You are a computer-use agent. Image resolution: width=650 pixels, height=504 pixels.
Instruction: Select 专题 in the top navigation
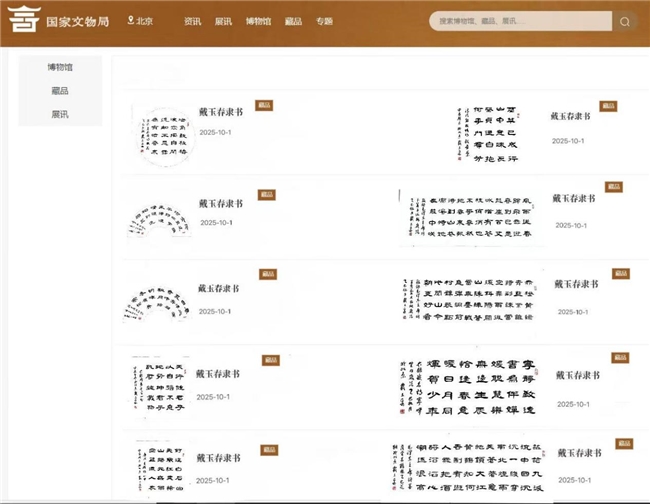point(324,21)
